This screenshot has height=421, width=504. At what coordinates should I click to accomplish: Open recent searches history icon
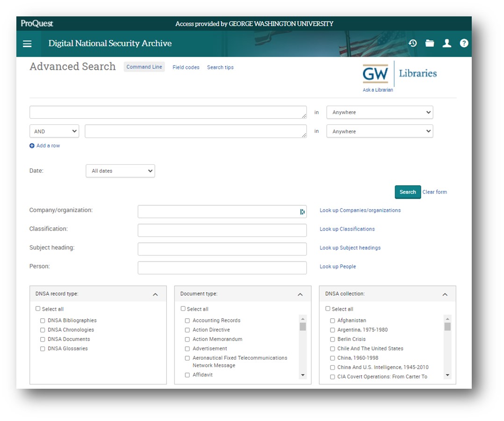[x=413, y=43]
